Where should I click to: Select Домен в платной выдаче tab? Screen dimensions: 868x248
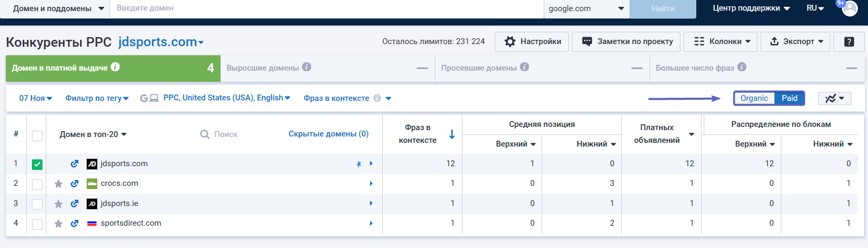coord(113,68)
